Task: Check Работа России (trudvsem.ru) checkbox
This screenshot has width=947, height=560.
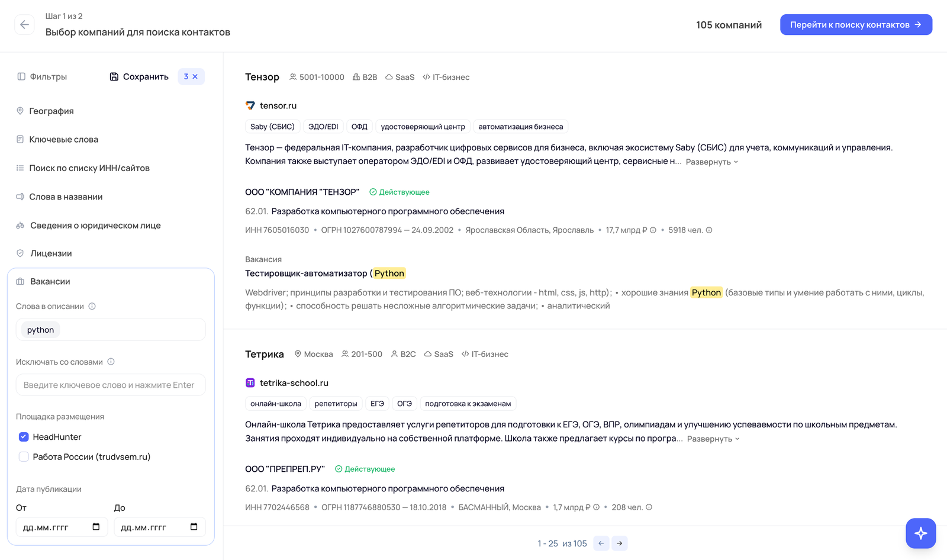Action: tap(24, 456)
